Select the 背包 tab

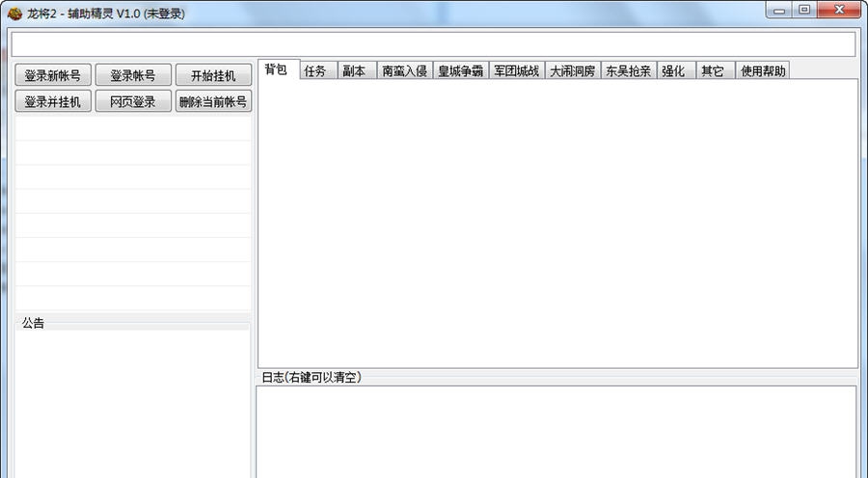click(x=279, y=69)
